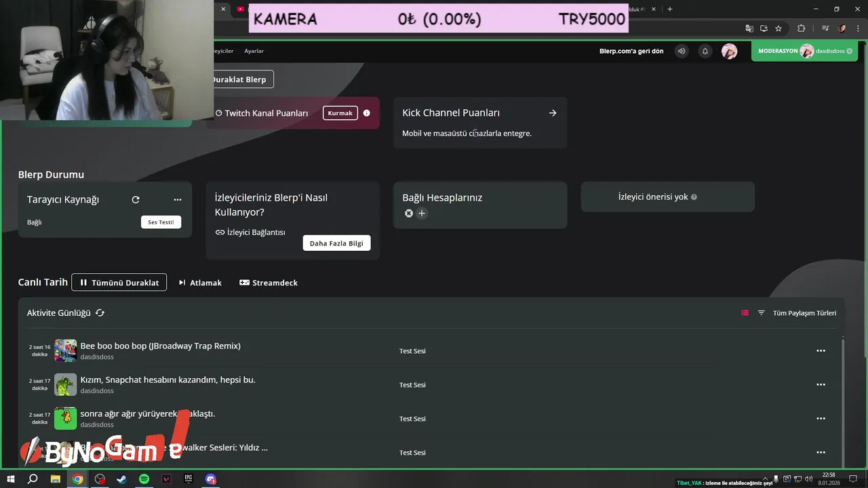Switch to red list view icon
Screen dimensions: 868x488
pyautogui.click(x=745, y=313)
